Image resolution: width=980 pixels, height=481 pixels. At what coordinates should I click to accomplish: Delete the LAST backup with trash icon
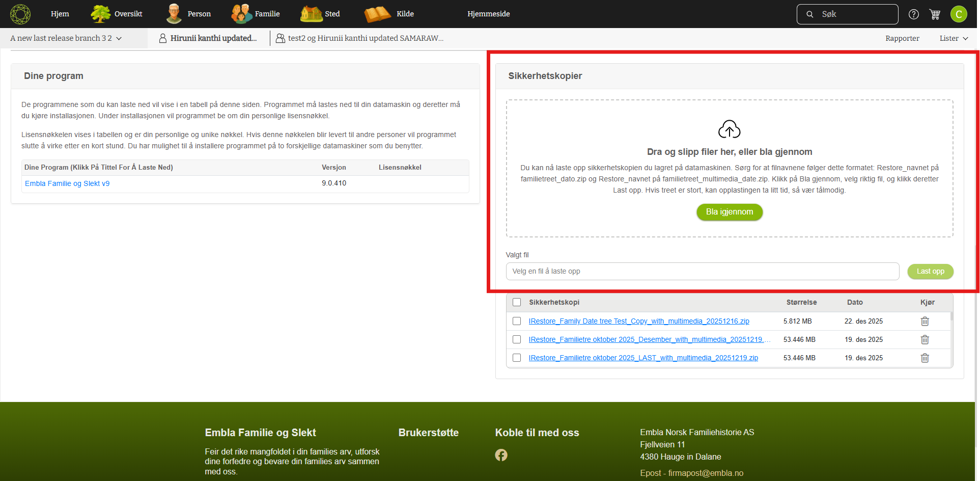click(x=925, y=358)
